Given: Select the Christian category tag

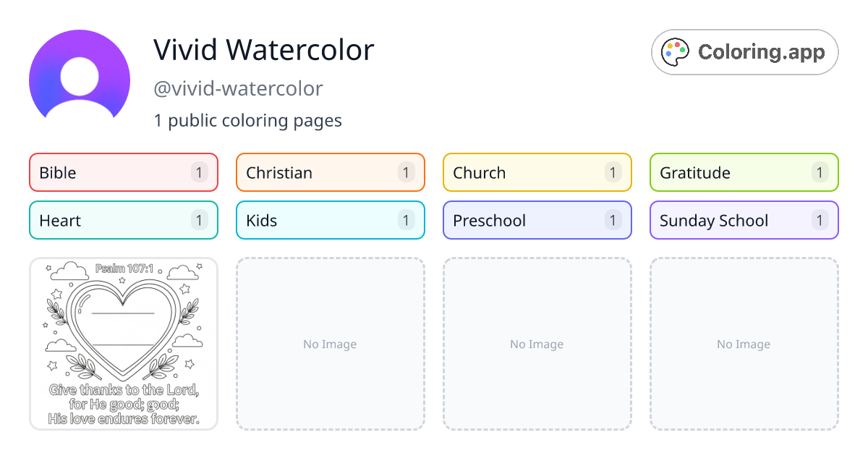Looking at the screenshot, I should (331, 172).
